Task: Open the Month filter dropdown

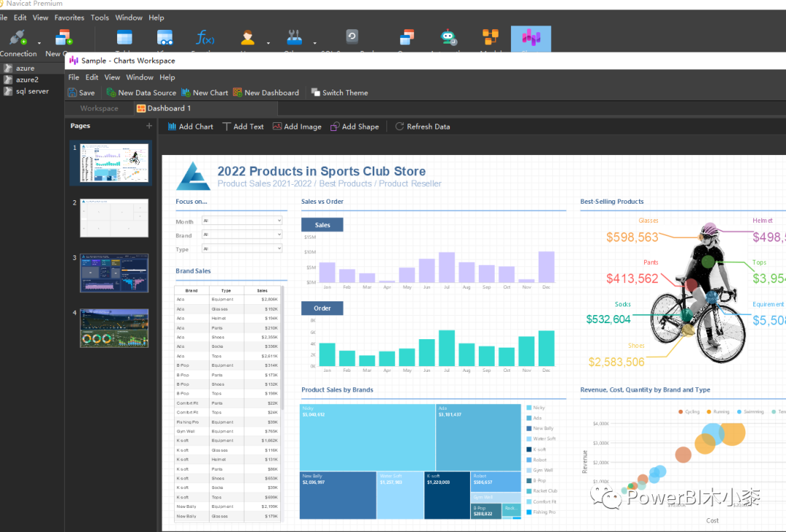Action: coord(279,221)
